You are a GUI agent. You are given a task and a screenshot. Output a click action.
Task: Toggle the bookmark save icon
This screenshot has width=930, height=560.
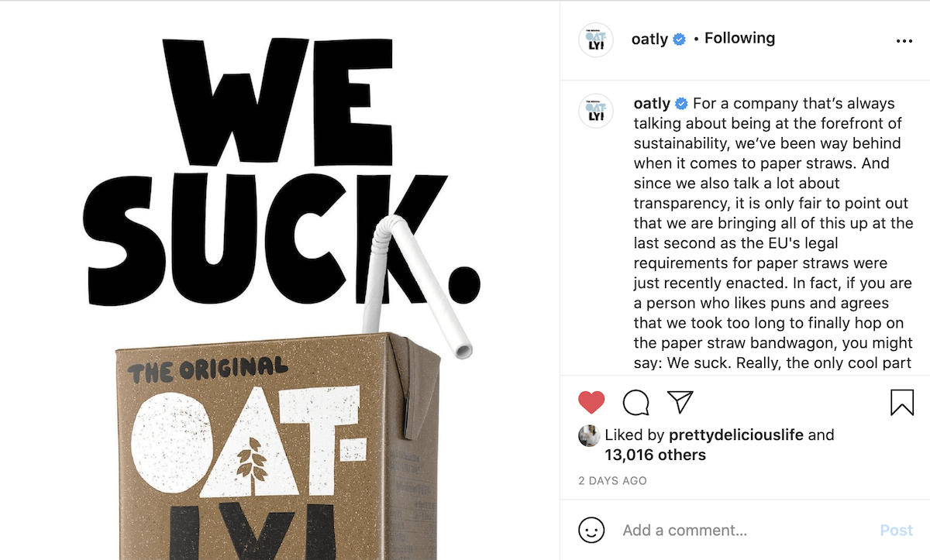pos(902,402)
